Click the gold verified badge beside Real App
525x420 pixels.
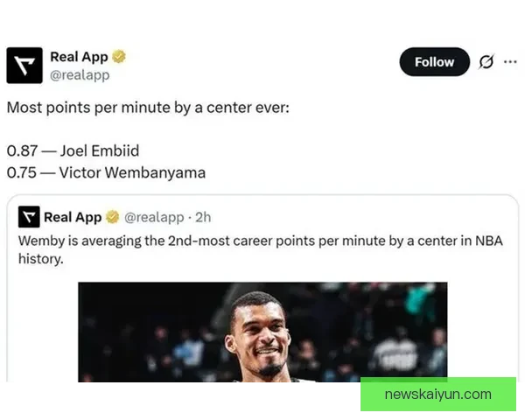[119, 57]
